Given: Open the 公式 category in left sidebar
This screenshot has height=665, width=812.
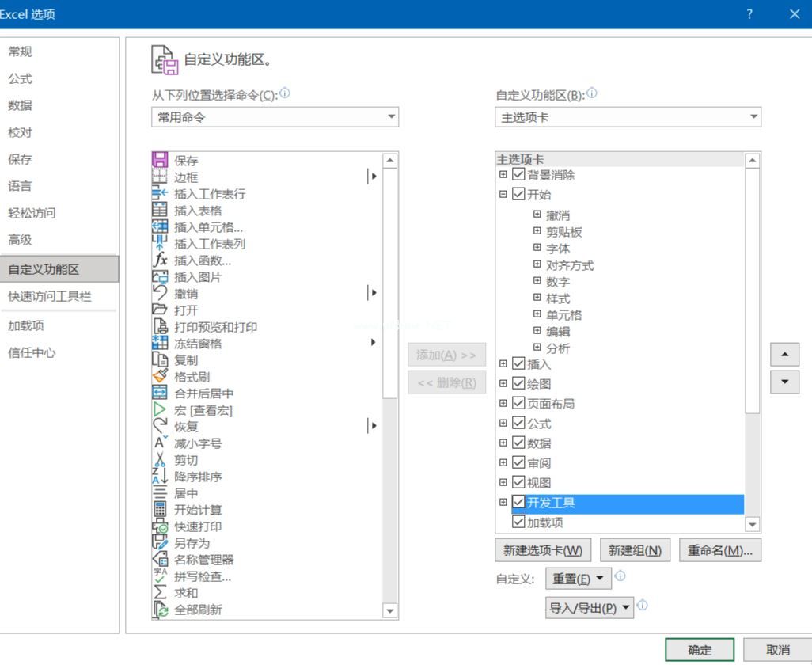Looking at the screenshot, I should 21,78.
